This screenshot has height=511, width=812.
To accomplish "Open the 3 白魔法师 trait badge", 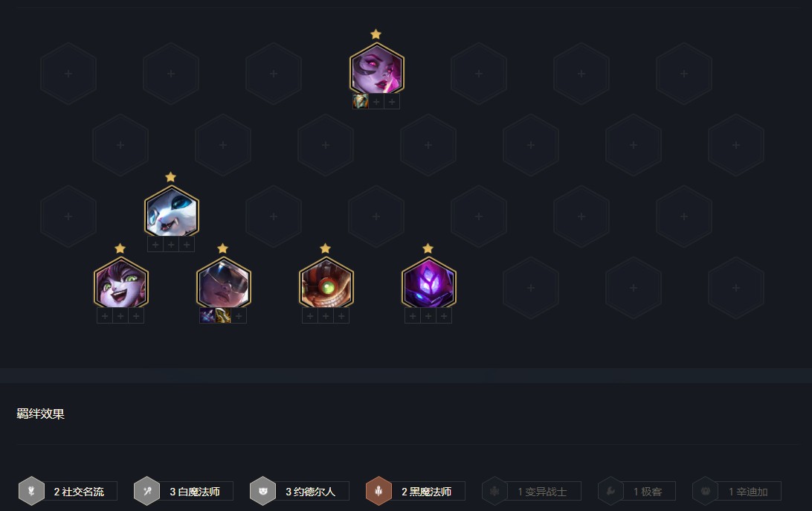I will coord(184,491).
